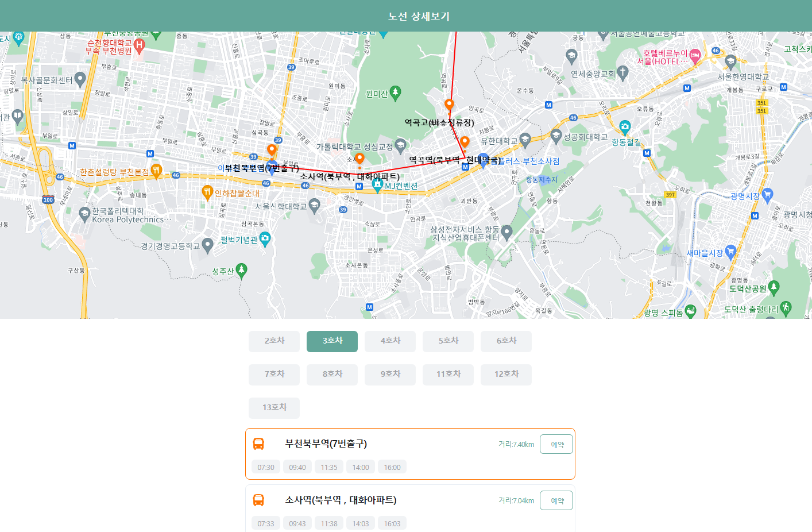Click the 성주산 green mountain pin
Viewport: 812px width, 532px height.
tap(242, 271)
